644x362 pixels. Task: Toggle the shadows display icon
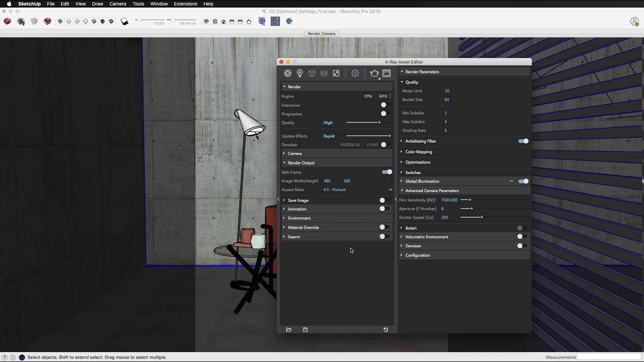(125, 22)
